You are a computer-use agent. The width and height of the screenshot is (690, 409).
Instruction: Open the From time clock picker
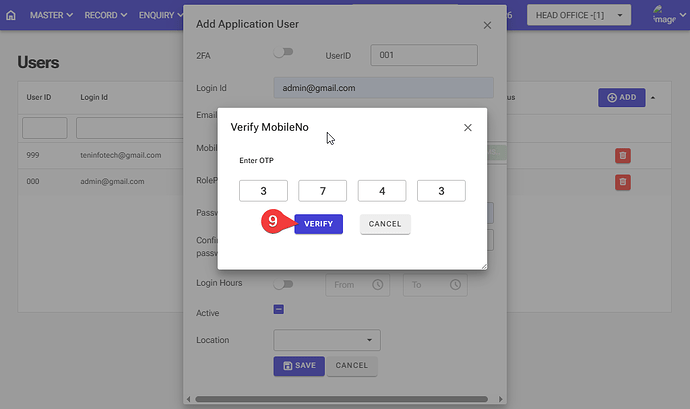[x=378, y=285]
